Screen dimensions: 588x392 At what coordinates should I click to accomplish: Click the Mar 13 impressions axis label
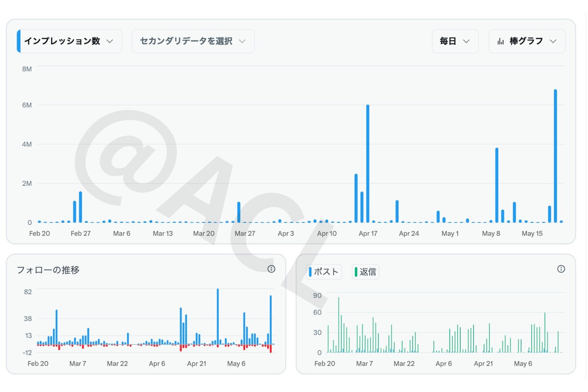point(162,233)
